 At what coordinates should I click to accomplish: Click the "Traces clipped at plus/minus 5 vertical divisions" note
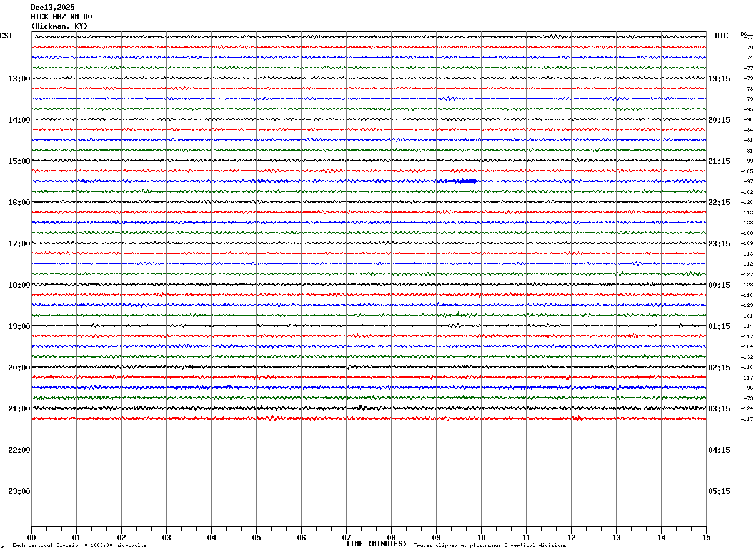490,546
